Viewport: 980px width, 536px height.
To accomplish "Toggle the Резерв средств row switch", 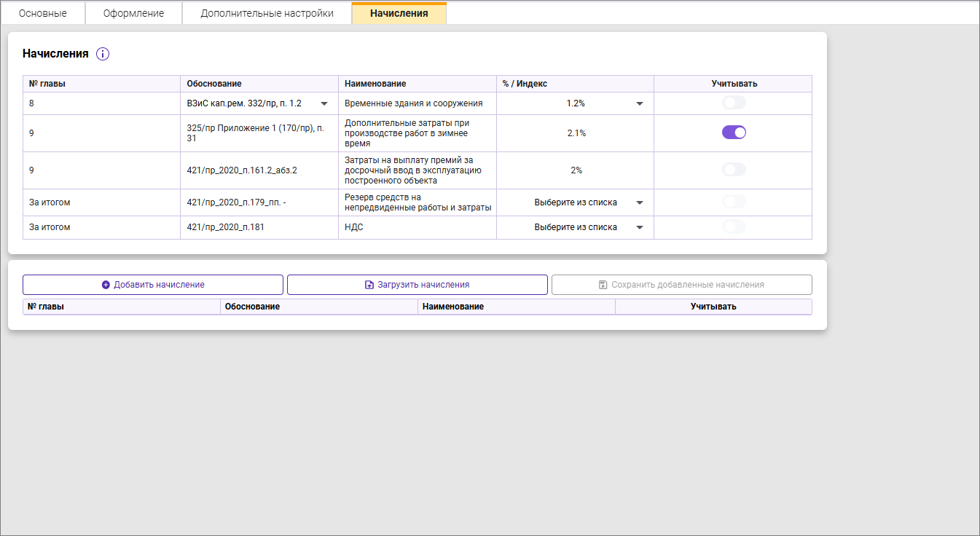I will point(734,202).
